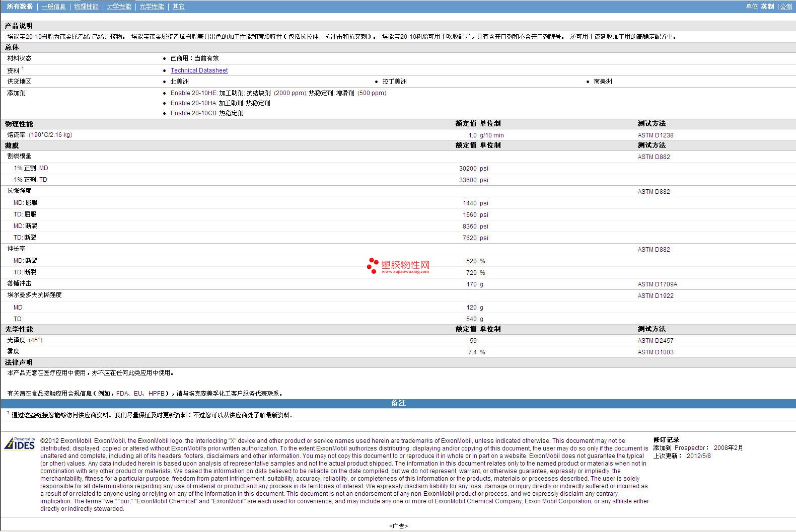Screen dimensions: 796x532
Task: Select the 540 g tear strength value
Action: [474, 319]
